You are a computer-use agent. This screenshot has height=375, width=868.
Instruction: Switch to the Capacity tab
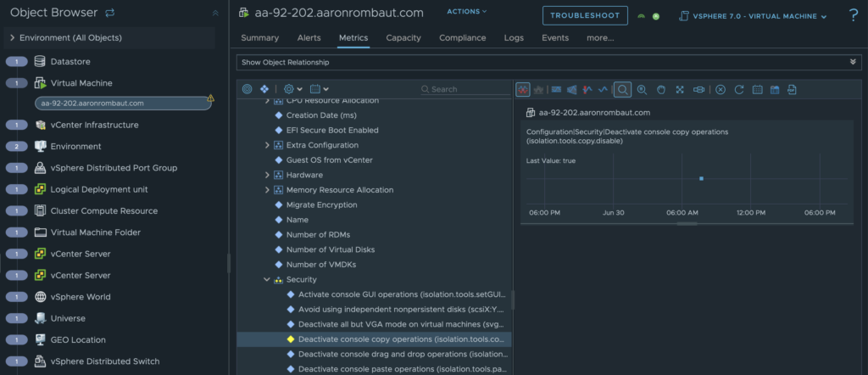[x=403, y=38]
